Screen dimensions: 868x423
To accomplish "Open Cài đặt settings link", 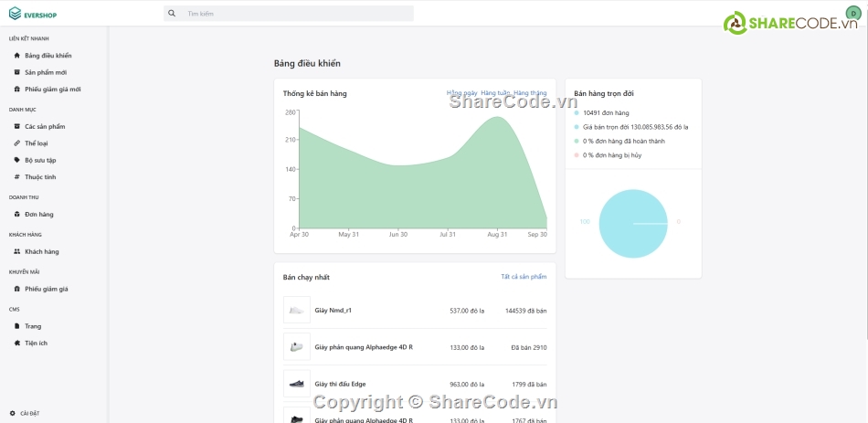I will 30,414.
